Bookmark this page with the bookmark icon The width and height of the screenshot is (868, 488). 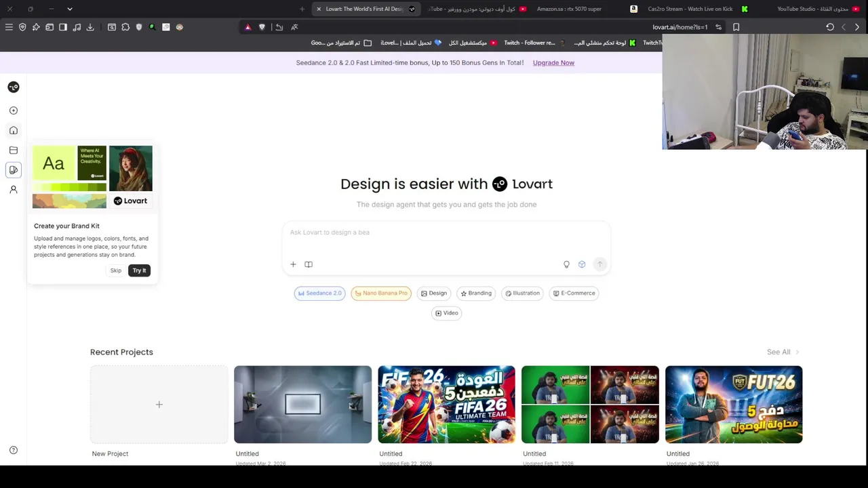[736, 27]
